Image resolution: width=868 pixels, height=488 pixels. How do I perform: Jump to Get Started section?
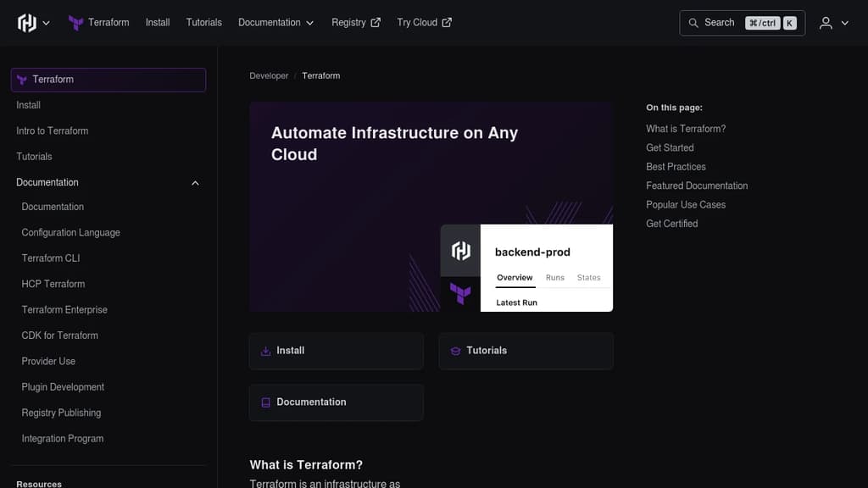click(x=670, y=147)
